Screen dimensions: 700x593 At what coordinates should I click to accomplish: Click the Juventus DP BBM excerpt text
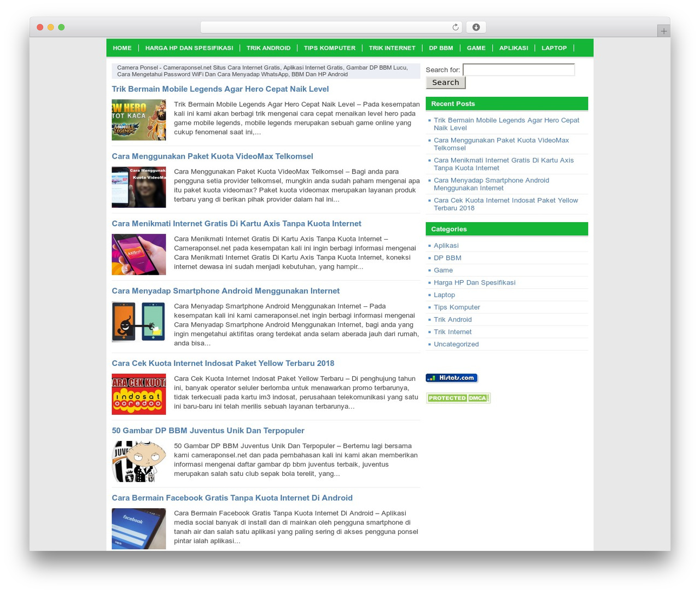(x=296, y=460)
